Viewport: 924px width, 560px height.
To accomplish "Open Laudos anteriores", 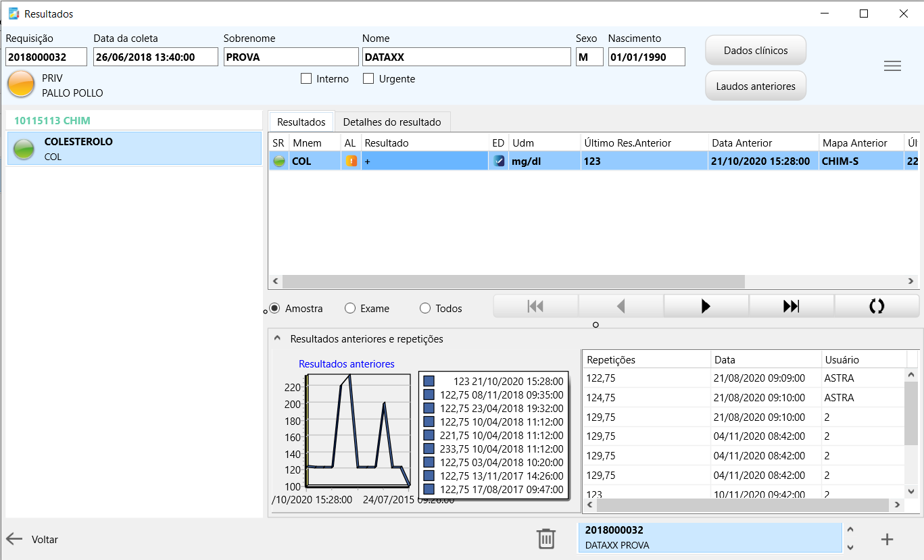I will (x=755, y=86).
